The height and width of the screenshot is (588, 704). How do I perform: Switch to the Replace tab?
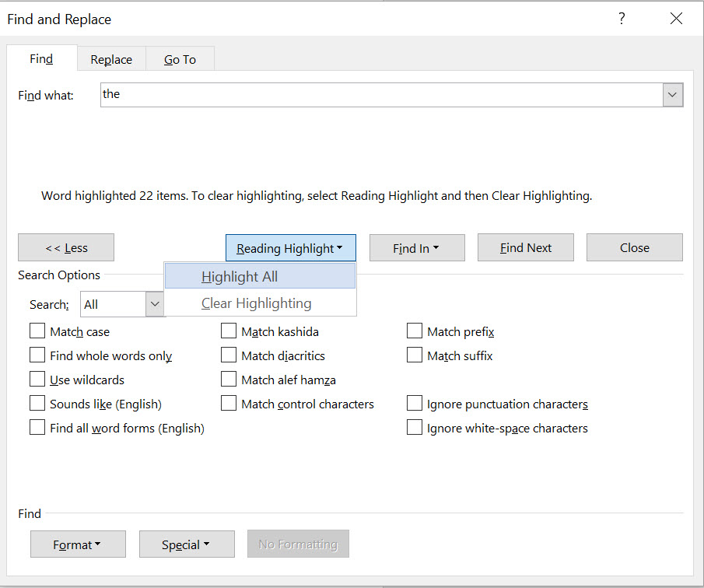point(111,59)
